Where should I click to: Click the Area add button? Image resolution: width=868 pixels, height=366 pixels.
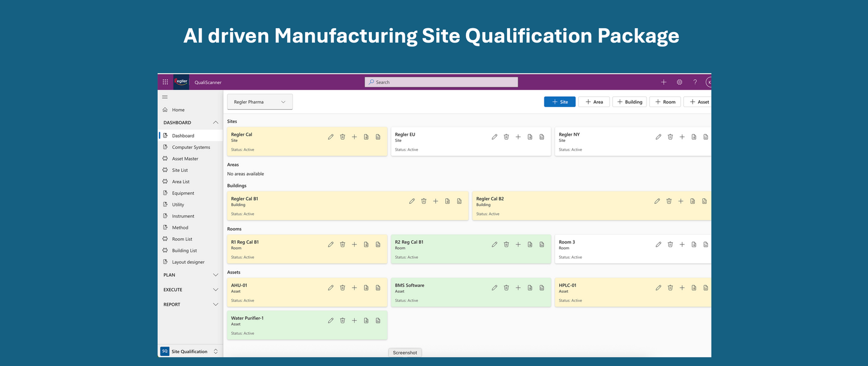[594, 102]
